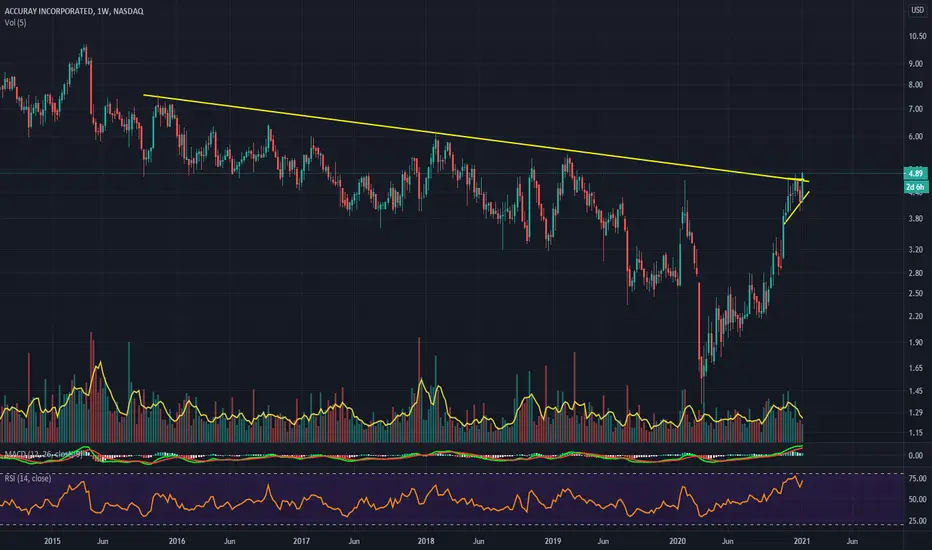This screenshot has height=550, width=932.
Task: Click the 10.50 price axis label
Action: pos(917,36)
